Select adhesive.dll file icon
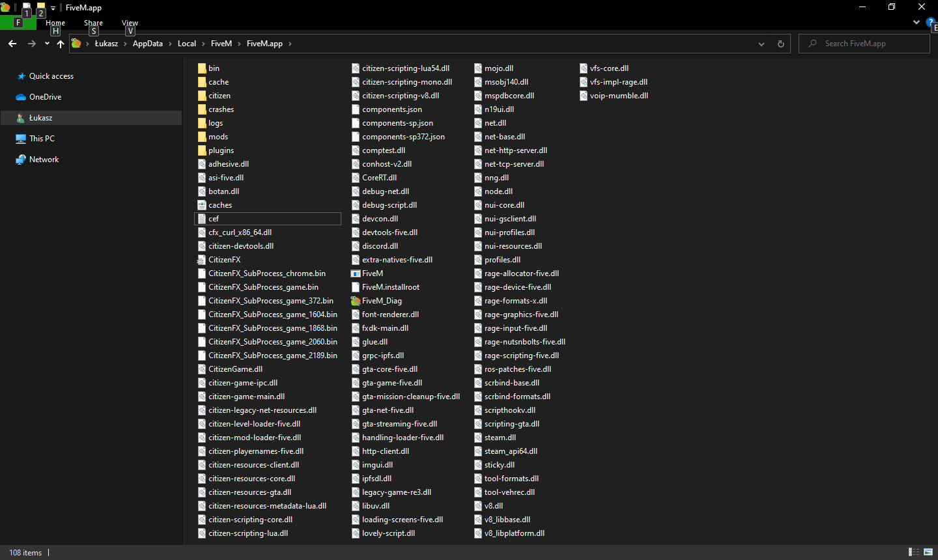The width and height of the screenshot is (938, 560). pyautogui.click(x=202, y=164)
